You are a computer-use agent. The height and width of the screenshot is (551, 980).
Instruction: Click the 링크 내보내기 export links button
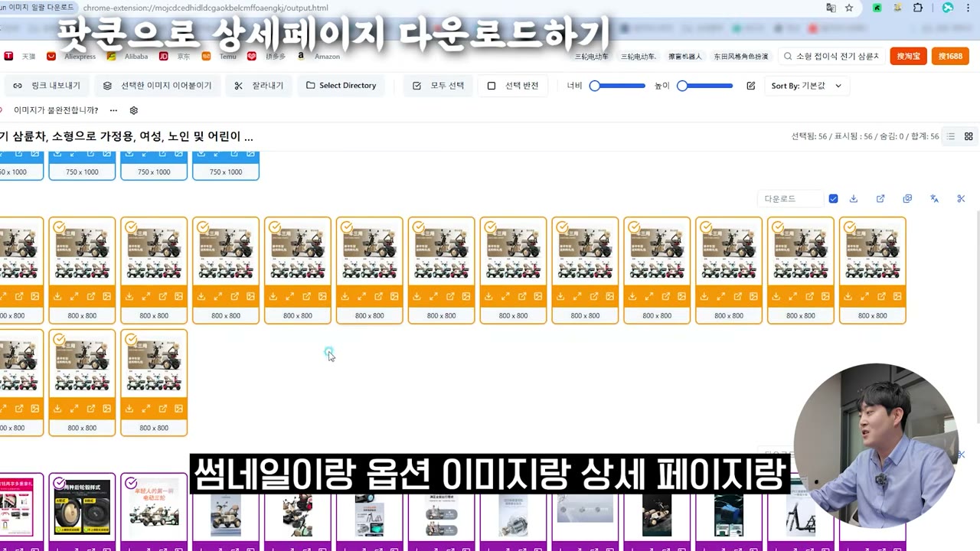point(47,86)
